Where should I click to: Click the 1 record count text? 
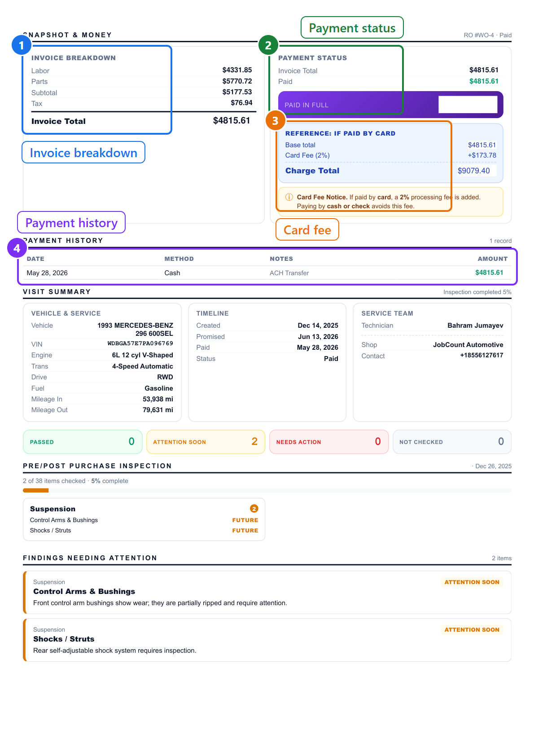click(x=500, y=241)
